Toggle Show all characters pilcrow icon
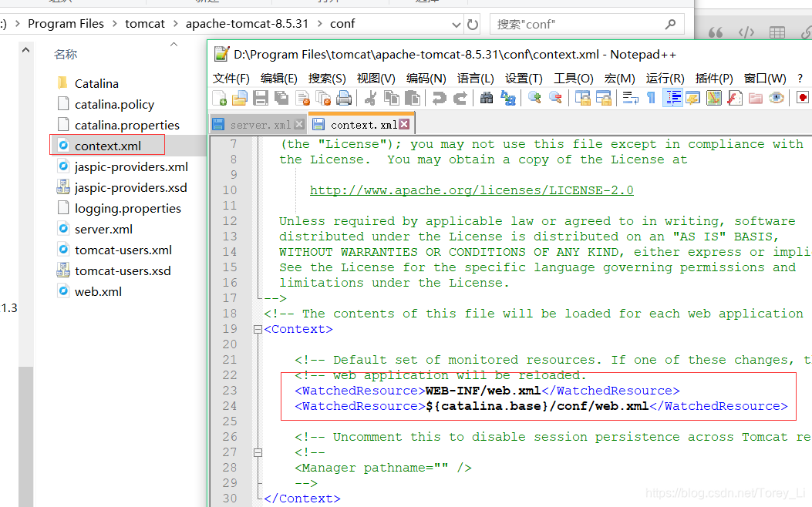This screenshot has height=507, width=812. (651, 98)
